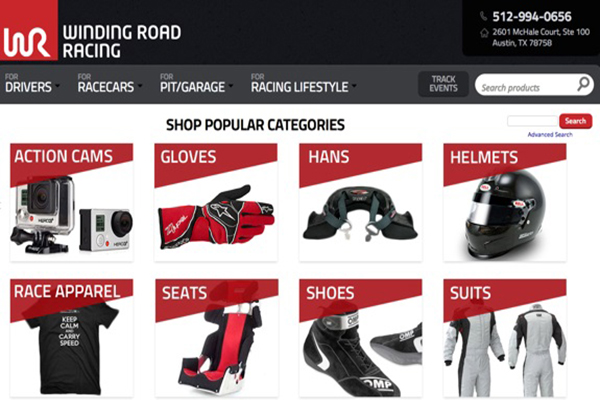Click the Track Events button
The height and width of the screenshot is (400, 600).
(443, 84)
